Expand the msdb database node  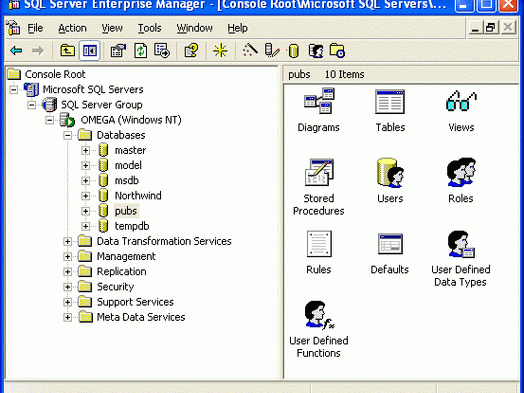pos(85,181)
